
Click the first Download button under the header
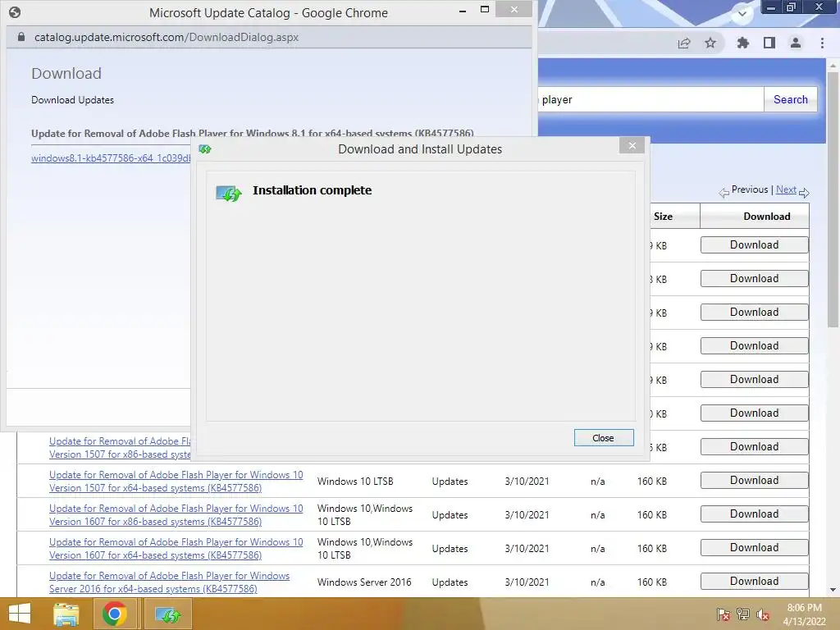(755, 244)
